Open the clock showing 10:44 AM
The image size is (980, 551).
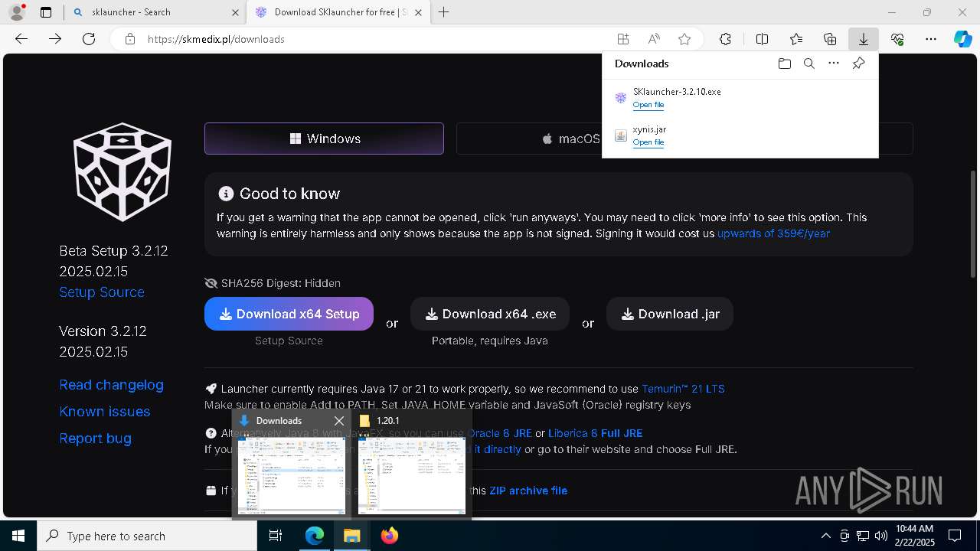click(915, 536)
